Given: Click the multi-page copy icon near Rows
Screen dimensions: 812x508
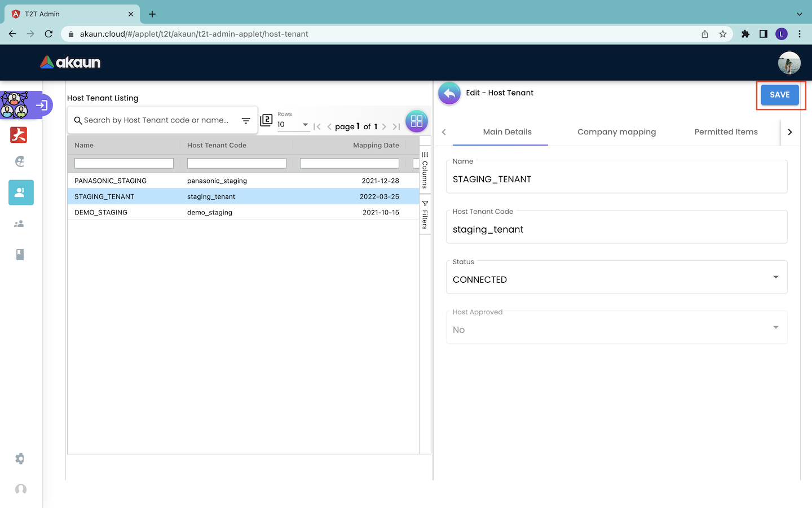Looking at the screenshot, I should click(266, 120).
